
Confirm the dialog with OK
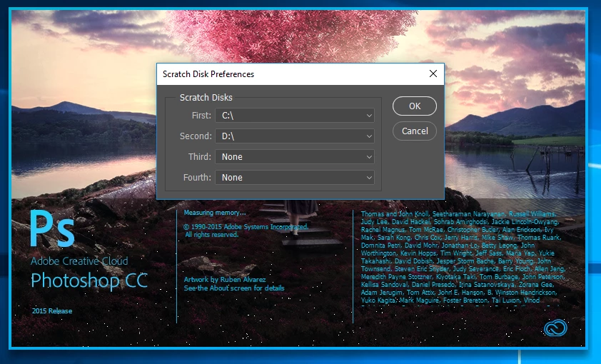point(414,106)
